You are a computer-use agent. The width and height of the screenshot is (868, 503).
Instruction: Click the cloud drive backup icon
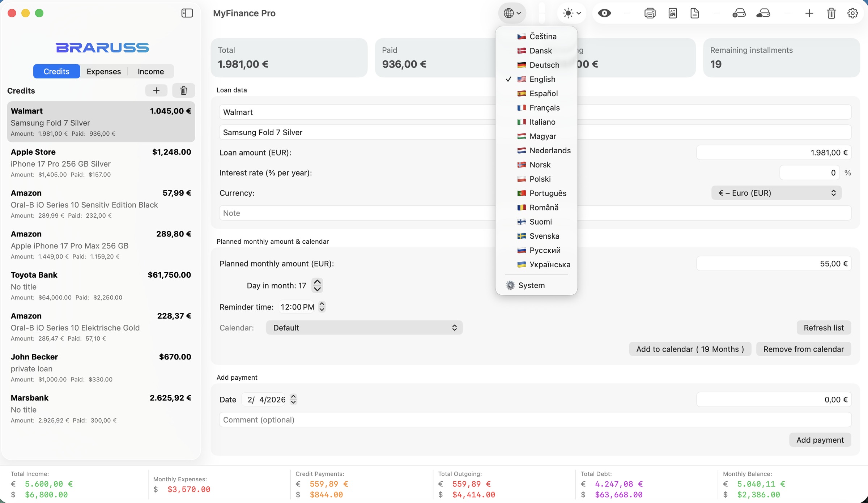[x=763, y=13]
